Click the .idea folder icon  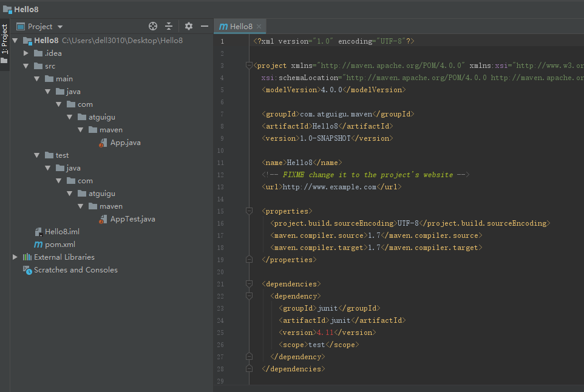pos(38,53)
